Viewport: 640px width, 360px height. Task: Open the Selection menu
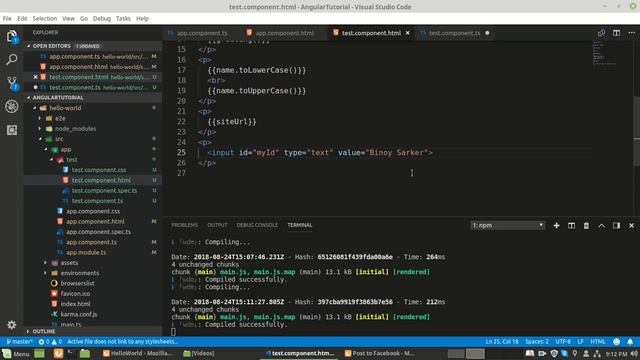tap(45, 18)
